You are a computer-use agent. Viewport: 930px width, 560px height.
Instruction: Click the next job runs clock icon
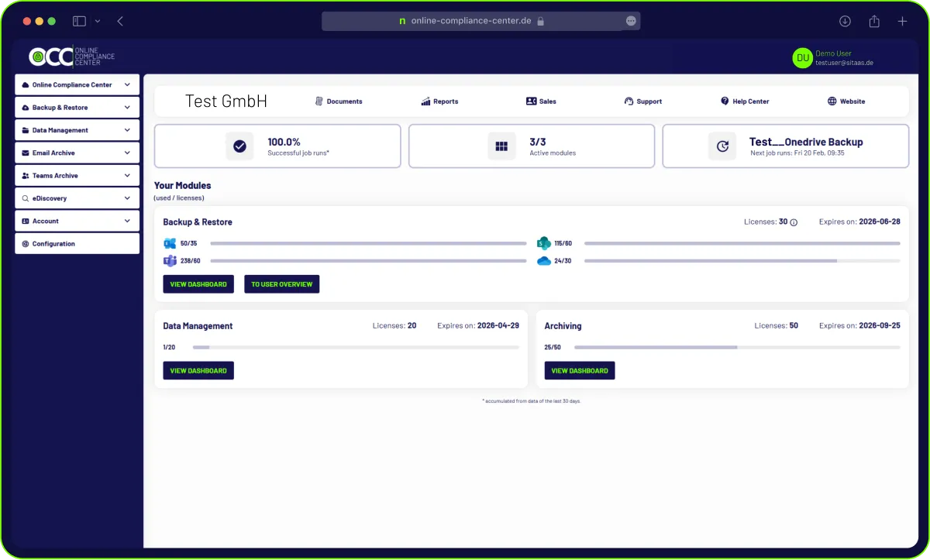tap(722, 146)
